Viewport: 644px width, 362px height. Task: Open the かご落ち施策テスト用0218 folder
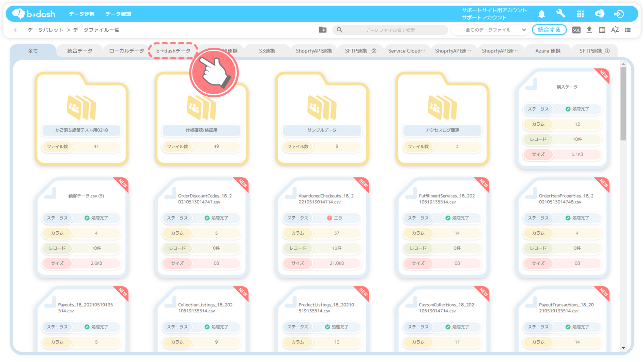(x=81, y=119)
